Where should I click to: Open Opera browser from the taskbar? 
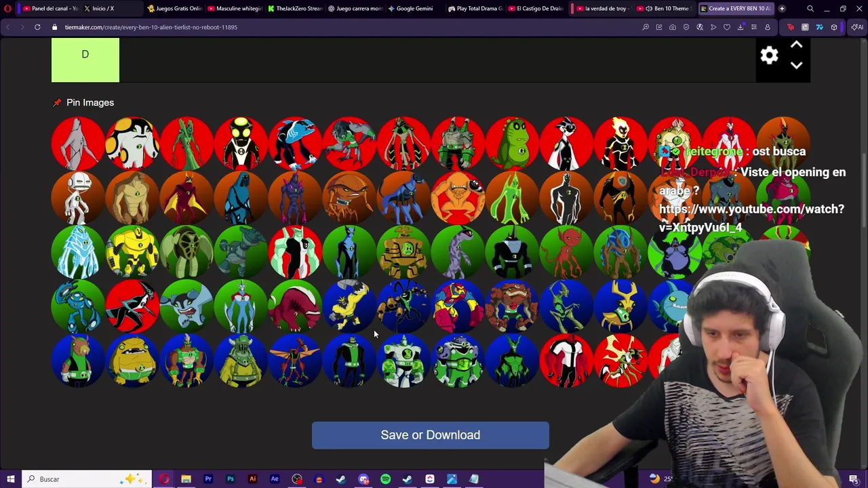[164, 479]
